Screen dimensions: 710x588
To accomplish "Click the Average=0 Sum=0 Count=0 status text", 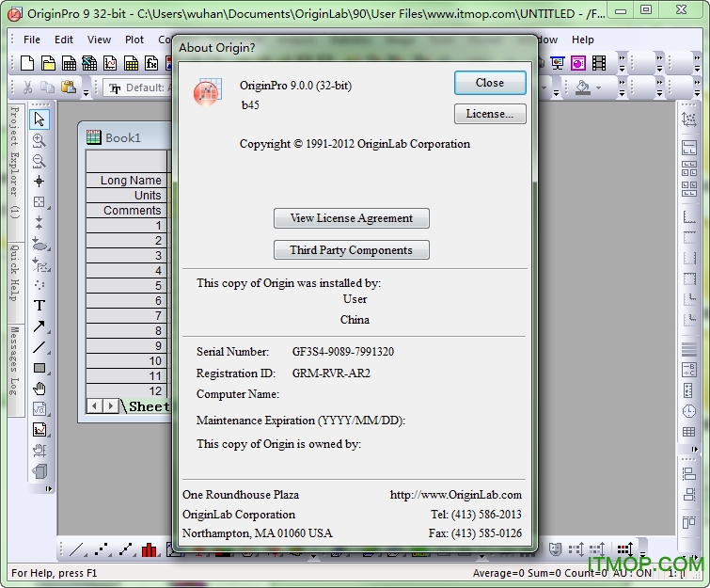I will click(540, 573).
